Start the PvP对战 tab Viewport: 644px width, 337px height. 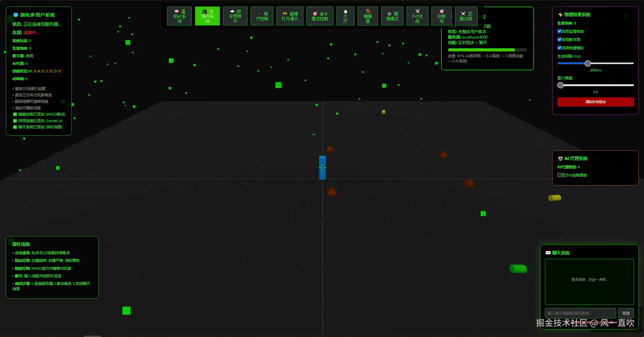point(418,16)
